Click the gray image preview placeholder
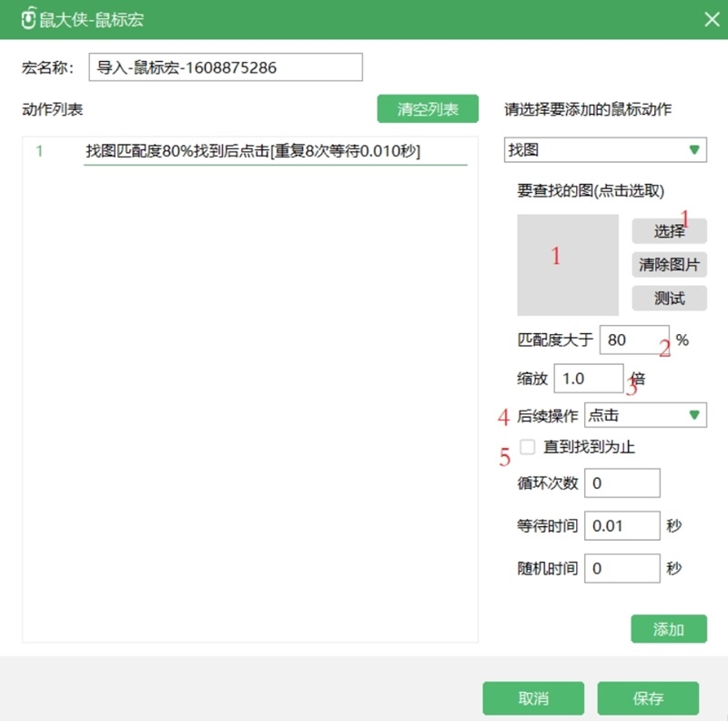 (569, 264)
